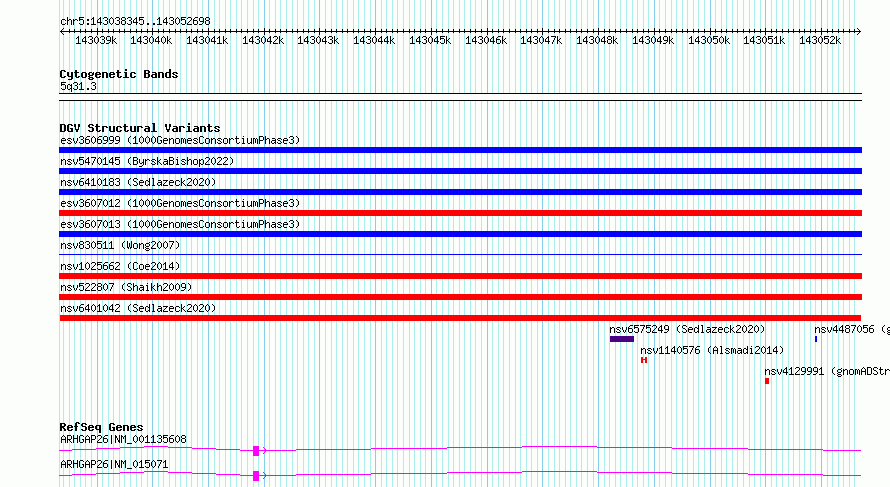
Task: Select the tiny blue nsv4487056 marker
Action: (816, 339)
